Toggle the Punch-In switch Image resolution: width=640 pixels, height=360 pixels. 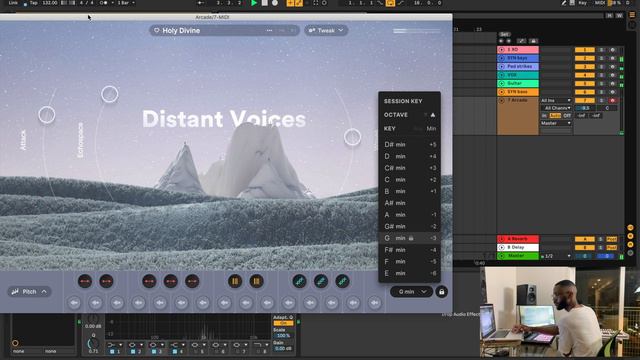click(x=380, y=3)
